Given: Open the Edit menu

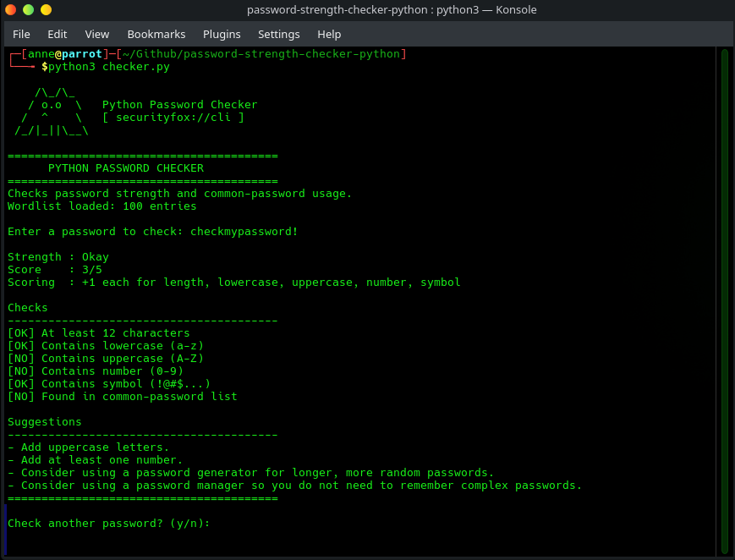Looking at the screenshot, I should click(58, 34).
